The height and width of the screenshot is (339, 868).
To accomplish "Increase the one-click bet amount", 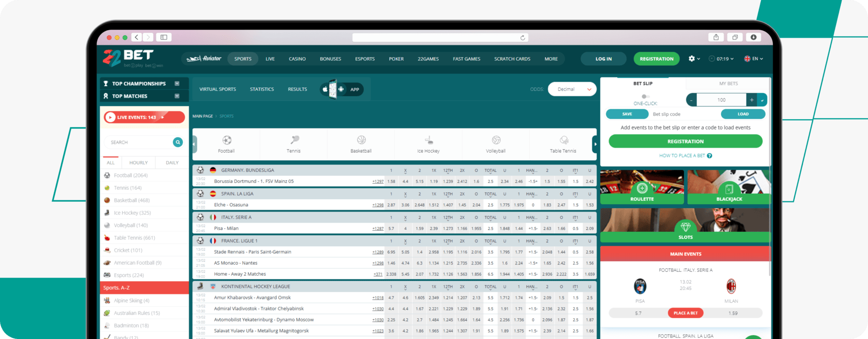I will [x=751, y=100].
